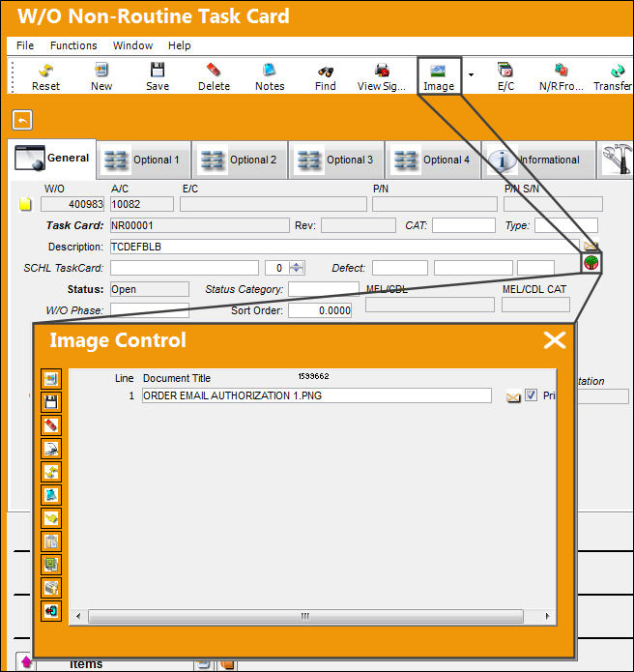Open the Help menu
This screenshot has width=634, height=672.
coord(179,45)
